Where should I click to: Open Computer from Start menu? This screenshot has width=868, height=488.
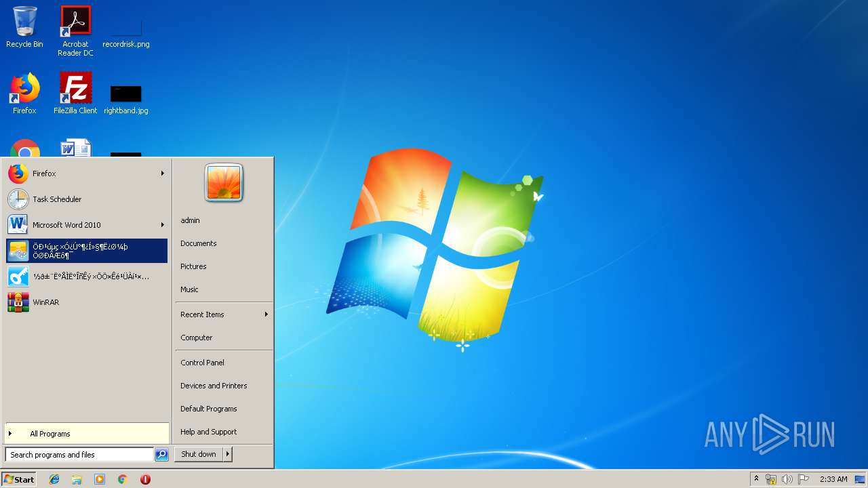224,338
